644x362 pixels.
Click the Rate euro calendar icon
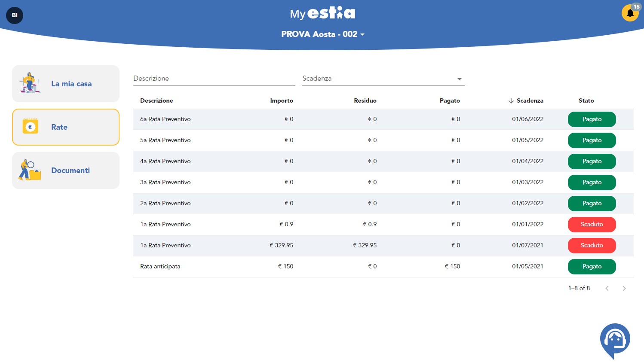[30, 127]
